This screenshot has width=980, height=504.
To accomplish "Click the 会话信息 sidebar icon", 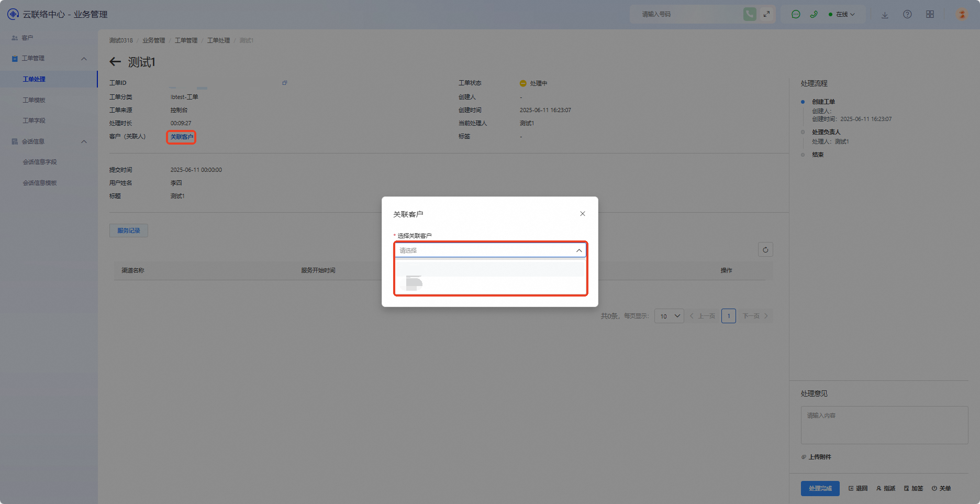I will pyautogui.click(x=15, y=141).
